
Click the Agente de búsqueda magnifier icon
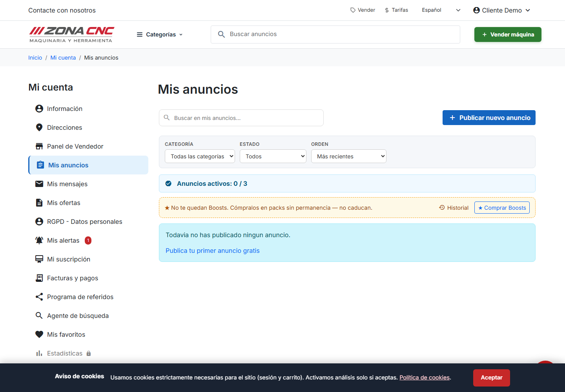39,316
